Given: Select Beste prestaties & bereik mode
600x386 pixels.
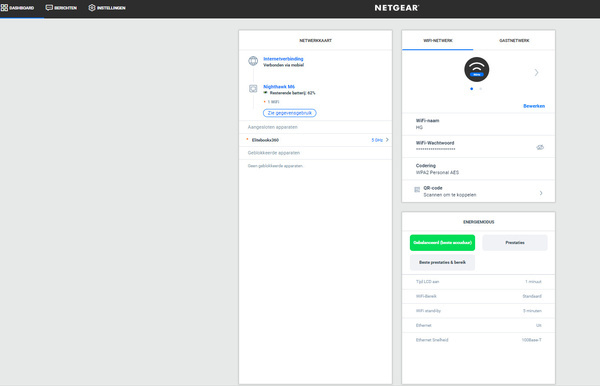Looking at the screenshot, I should coord(442,262).
